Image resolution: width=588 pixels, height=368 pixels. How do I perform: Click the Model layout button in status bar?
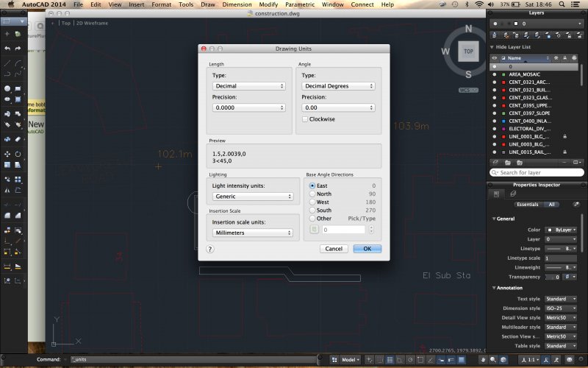pos(351,360)
